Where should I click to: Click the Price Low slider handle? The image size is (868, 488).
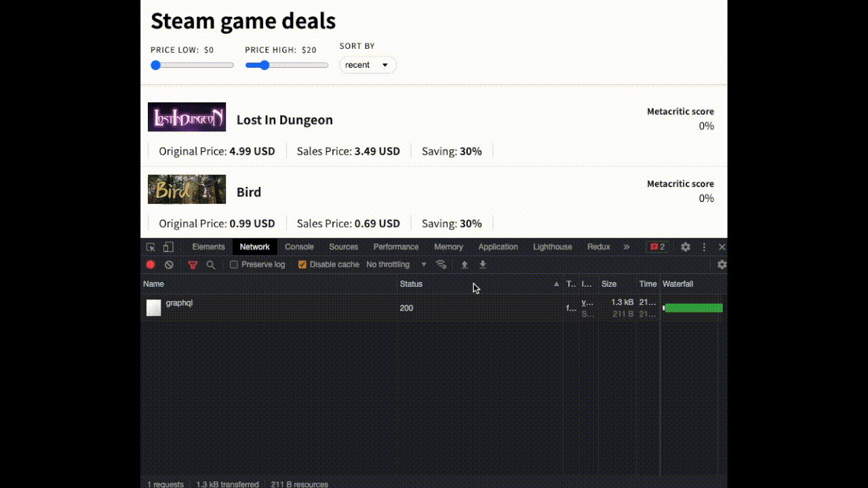tap(155, 65)
